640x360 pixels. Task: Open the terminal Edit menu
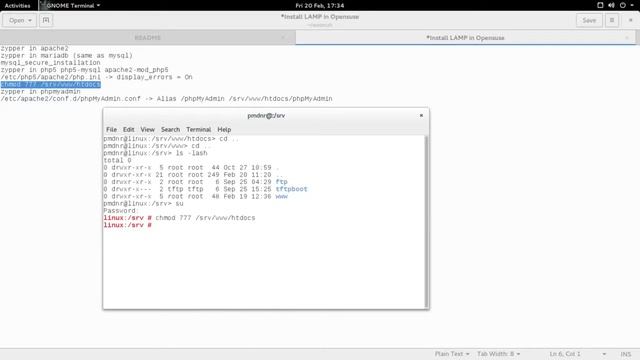click(129, 129)
